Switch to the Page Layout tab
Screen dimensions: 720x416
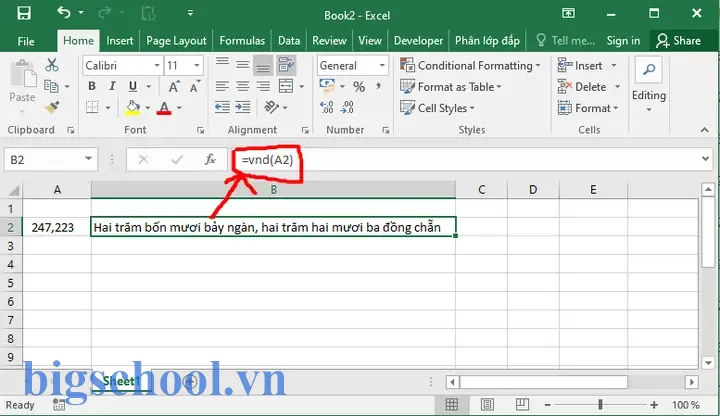(x=176, y=41)
